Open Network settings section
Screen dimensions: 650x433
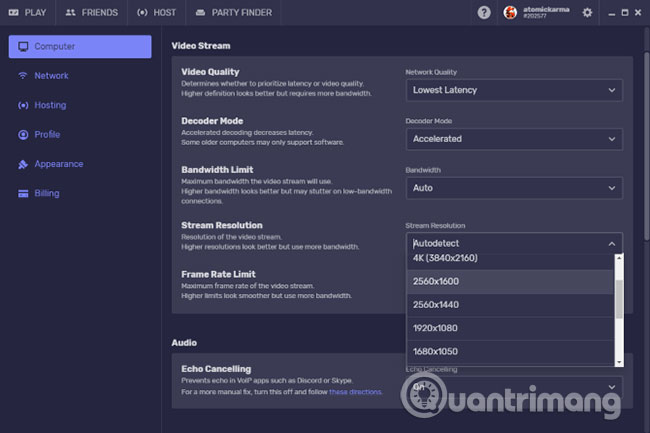pyautogui.click(x=80, y=76)
